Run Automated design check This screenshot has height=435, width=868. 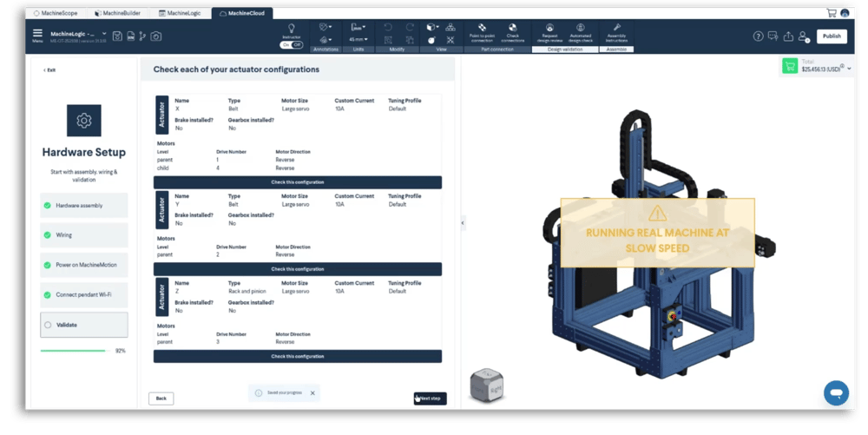(x=580, y=33)
